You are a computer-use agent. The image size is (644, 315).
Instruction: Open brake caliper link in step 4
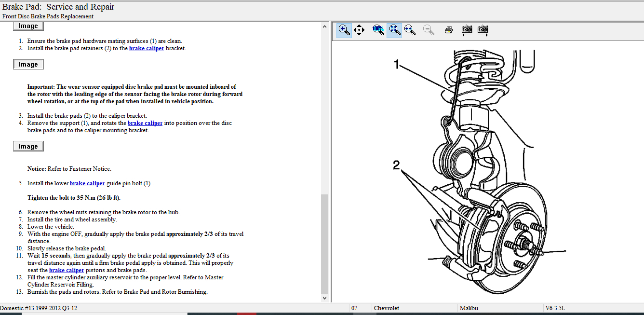[x=145, y=123]
